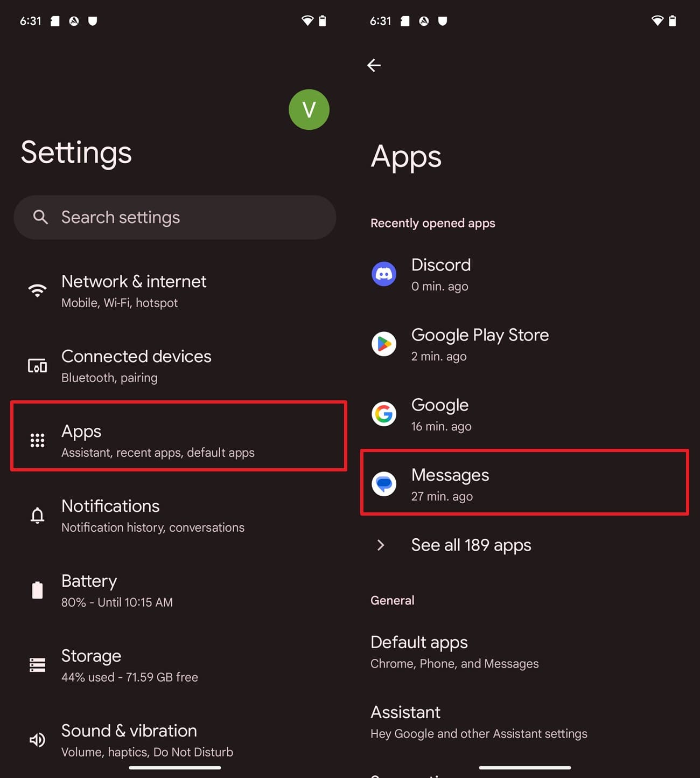Image resolution: width=700 pixels, height=778 pixels.
Task: Tap the Messages app icon
Action: [384, 484]
